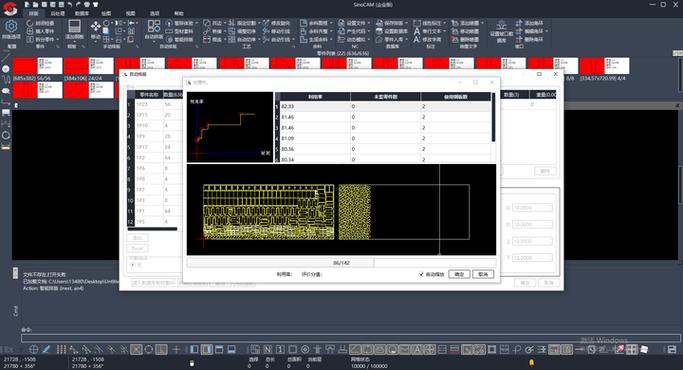Click the command input field

tap(351, 338)
